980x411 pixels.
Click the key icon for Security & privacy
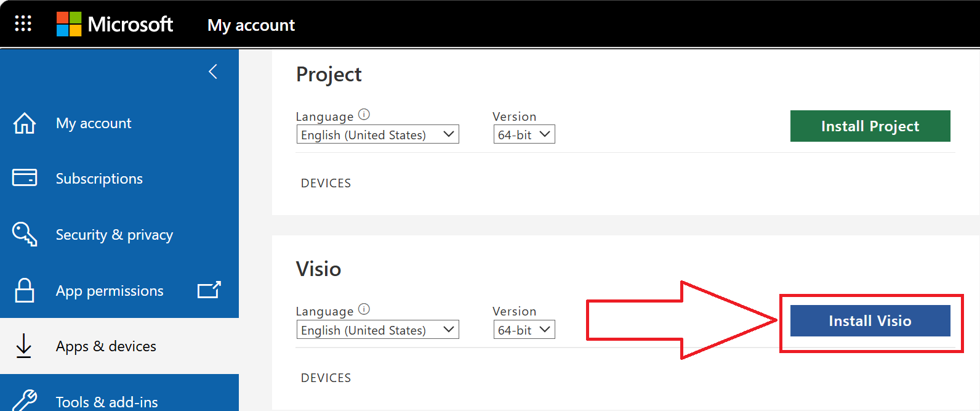point(25,234)
